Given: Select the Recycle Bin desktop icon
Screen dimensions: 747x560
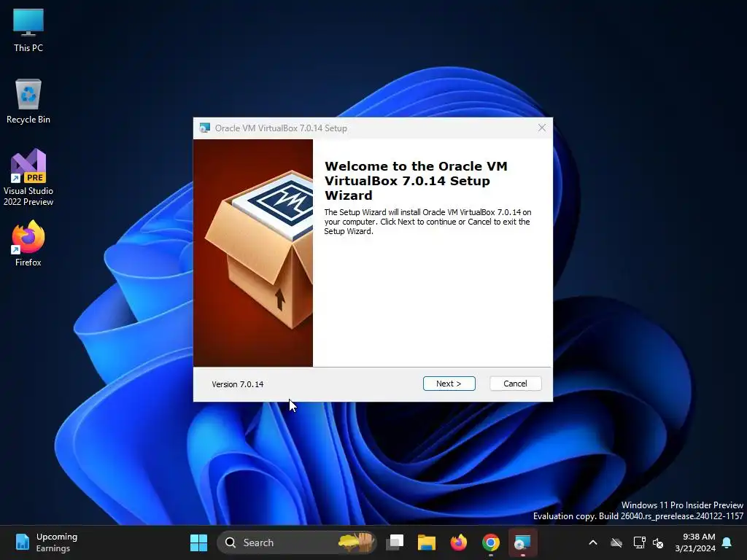Looking at the screenshot, I should pyautogui.click(x=28, y=101).
